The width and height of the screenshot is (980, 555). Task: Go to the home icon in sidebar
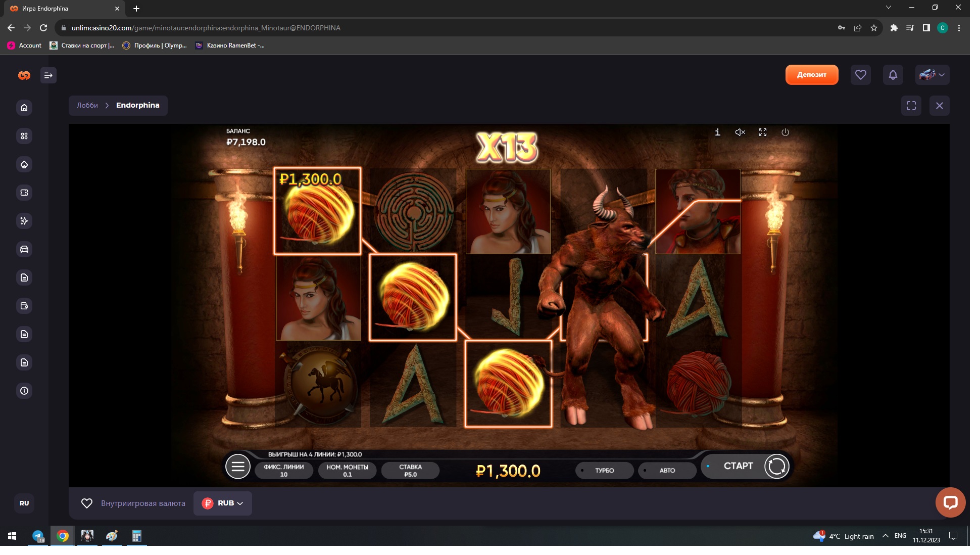coord(24,108)
